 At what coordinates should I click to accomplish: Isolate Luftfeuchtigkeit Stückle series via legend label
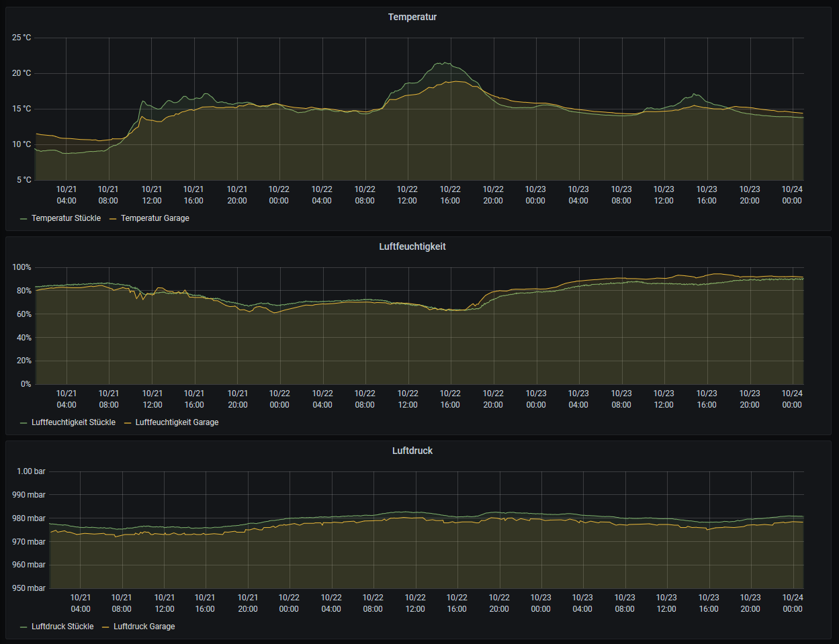tap(73, 422)
